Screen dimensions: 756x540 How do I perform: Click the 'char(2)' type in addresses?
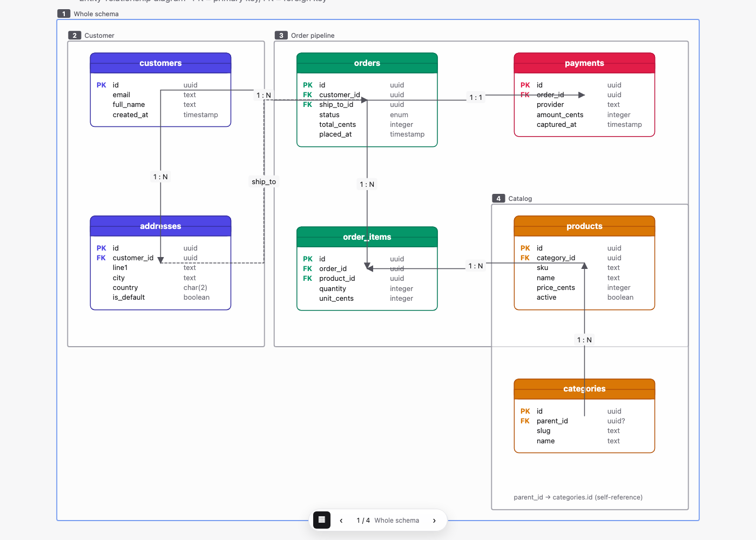point(195,288)
